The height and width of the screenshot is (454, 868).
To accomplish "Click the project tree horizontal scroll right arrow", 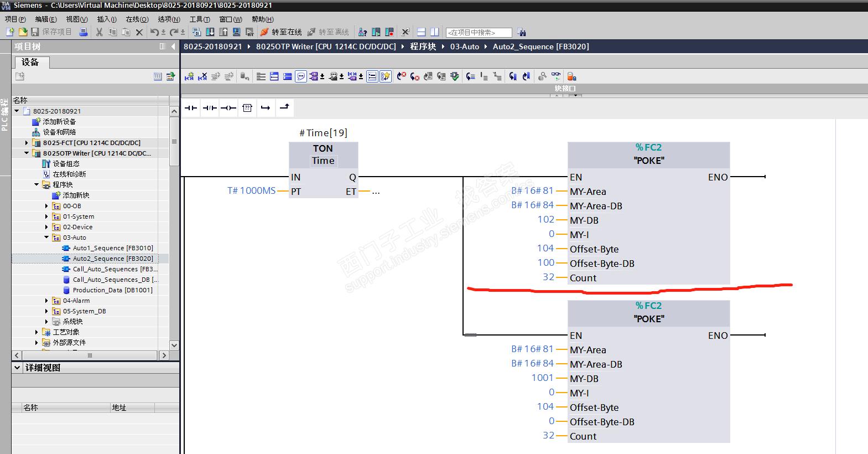I will click(x=164, y=355).
